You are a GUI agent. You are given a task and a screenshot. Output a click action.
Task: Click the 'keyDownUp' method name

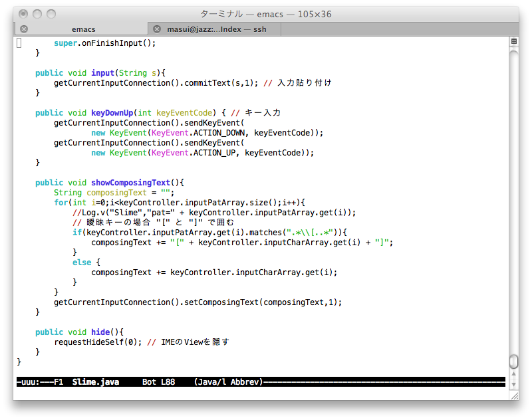pyautogui.click(x=112, y=113)
